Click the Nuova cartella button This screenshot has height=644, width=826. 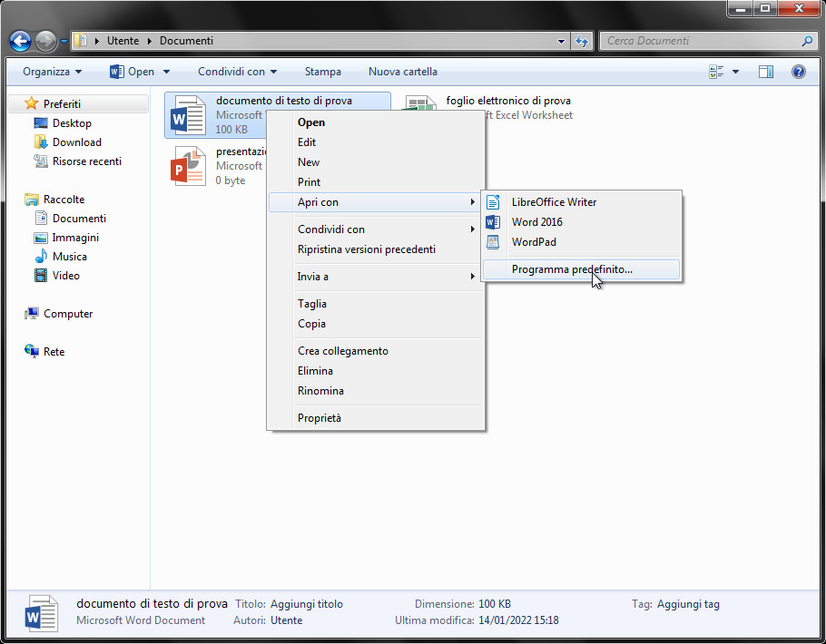click(x=402, y=72)
